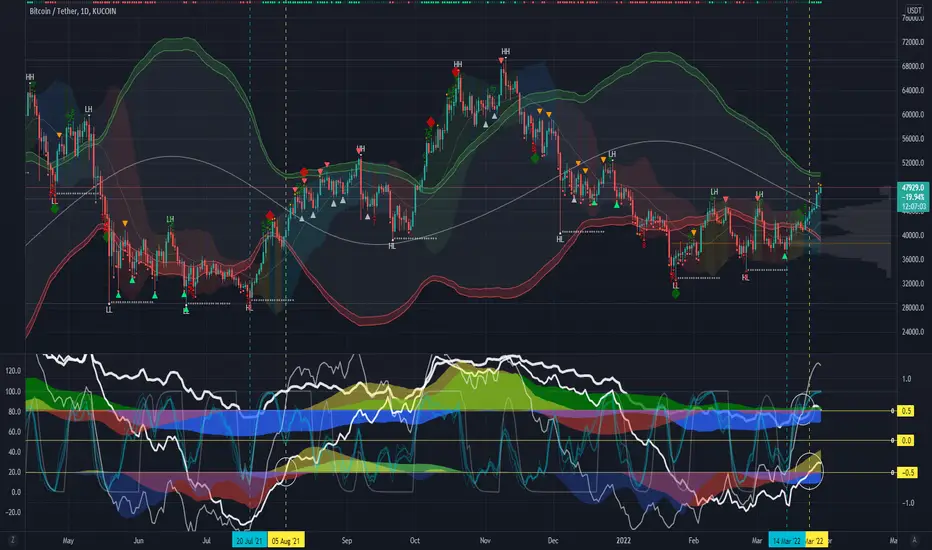Click the 40.0 oscillator scale label

click(14, 452)
